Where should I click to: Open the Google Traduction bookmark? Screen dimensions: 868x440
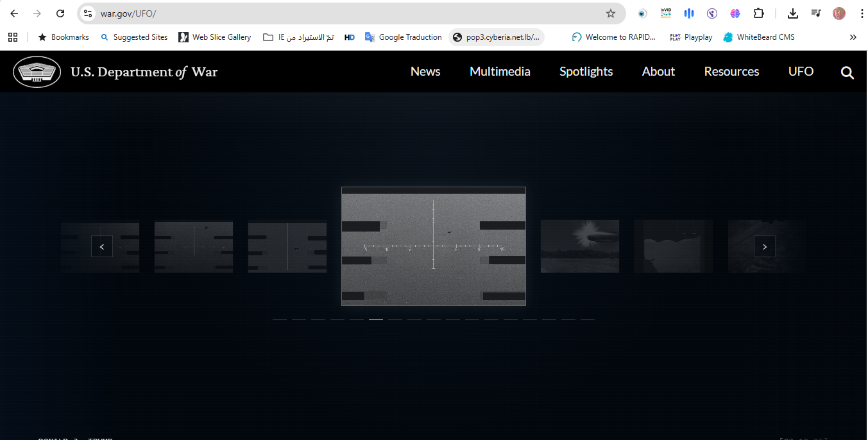pos(404,37)
